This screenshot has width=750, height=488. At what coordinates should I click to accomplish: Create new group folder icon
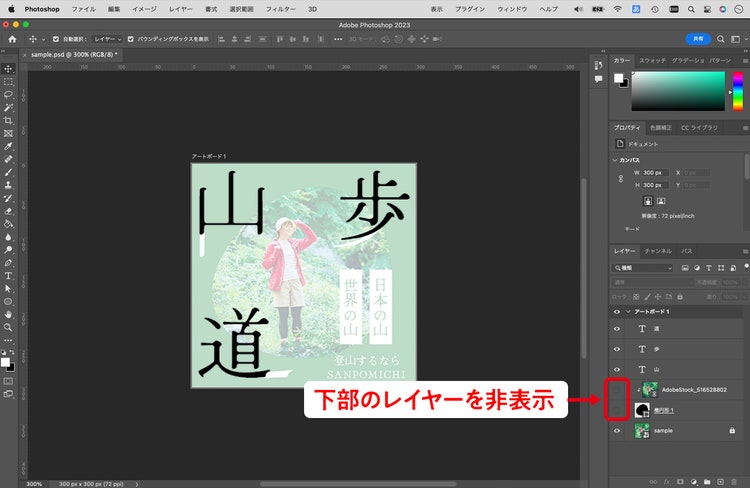(x=707, y=482)
